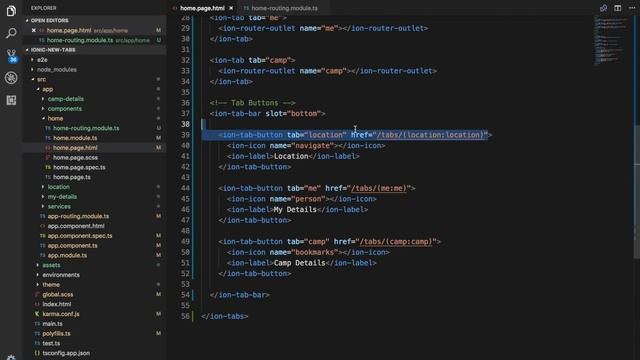The image size is (640, 360).
Task: Open app.component.spec.ts file
Action: [x=80, y=236]
